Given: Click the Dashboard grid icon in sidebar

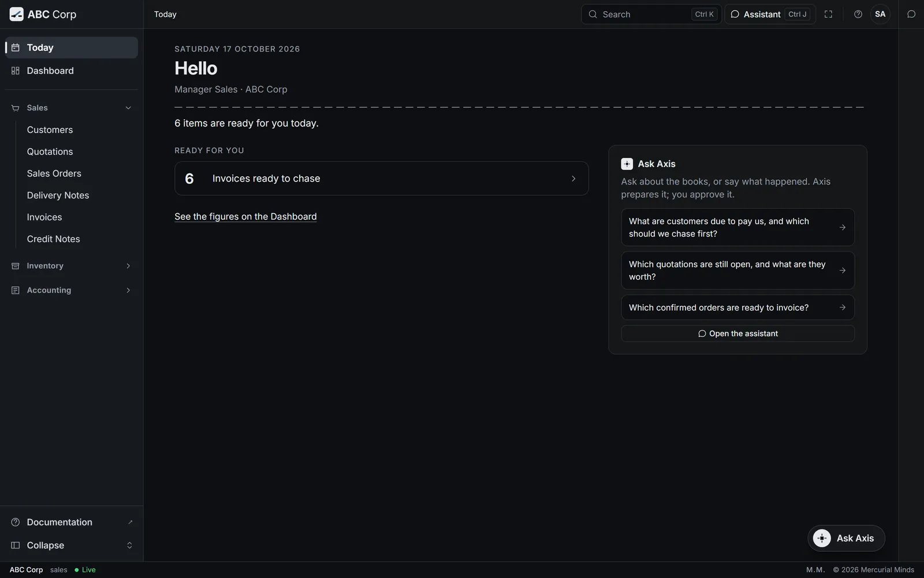Looking at the screenshot, I should point(16,71).
